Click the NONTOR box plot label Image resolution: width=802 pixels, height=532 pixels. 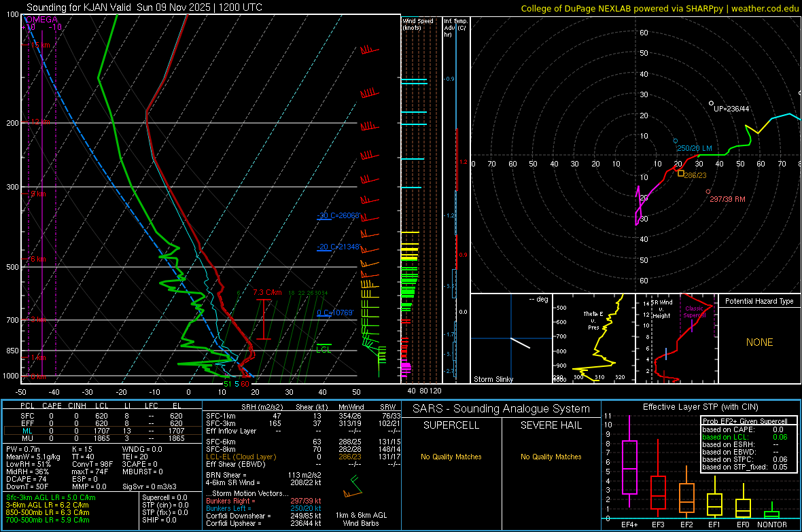pos(772,525)
